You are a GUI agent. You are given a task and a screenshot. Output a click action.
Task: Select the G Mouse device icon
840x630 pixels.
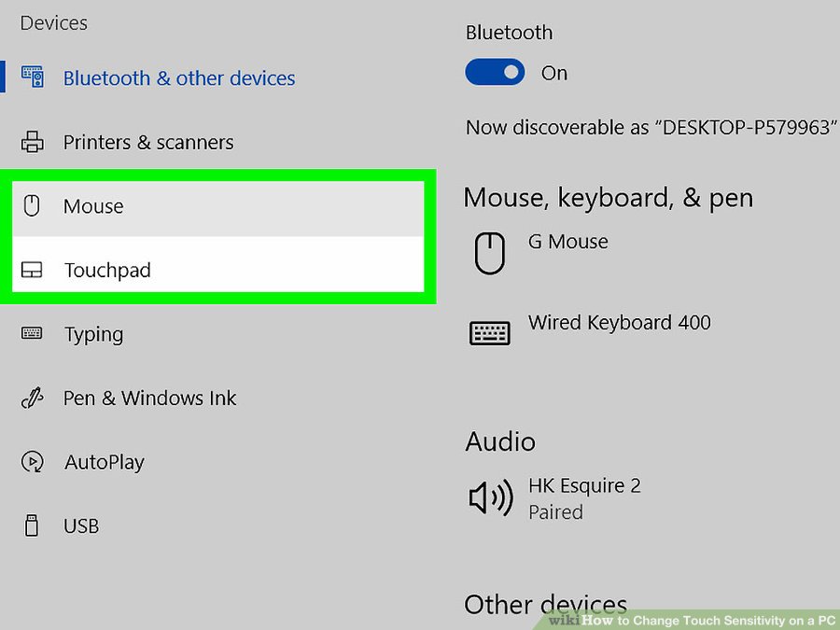coord(490,253)
